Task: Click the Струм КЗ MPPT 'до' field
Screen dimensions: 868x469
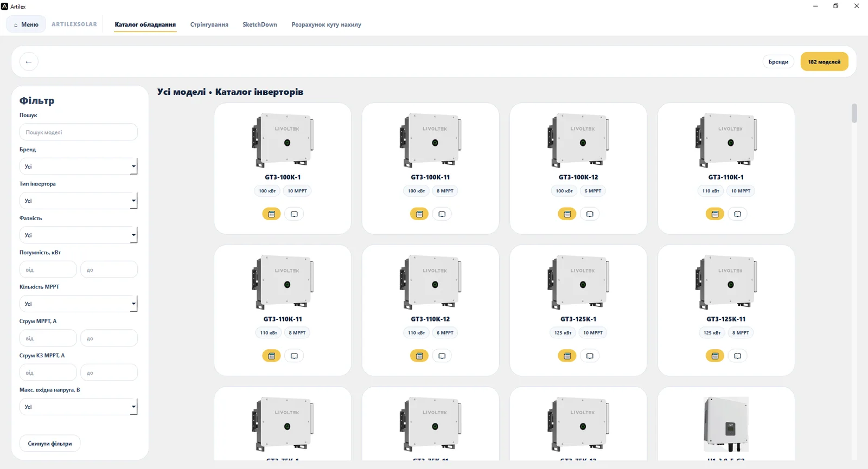Action: tap(109, 372)
